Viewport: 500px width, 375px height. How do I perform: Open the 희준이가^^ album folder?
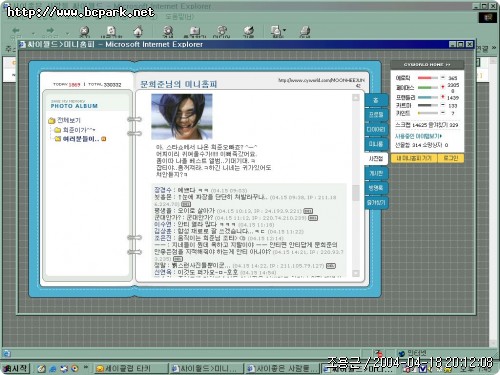click(75, 130)
